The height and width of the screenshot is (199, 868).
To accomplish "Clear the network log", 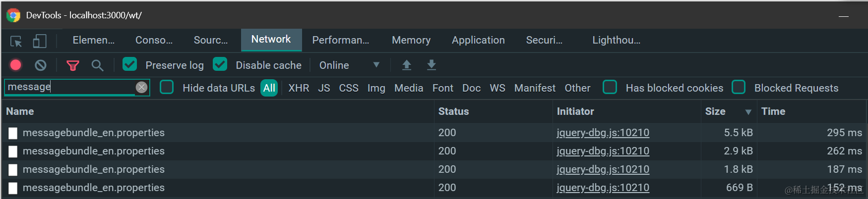I will pos(41,65).
